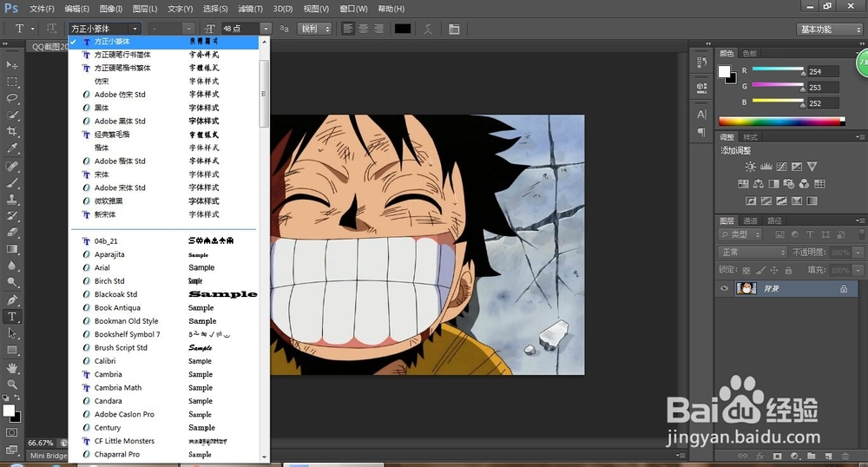Select the Eyedropper tool
Image resolution: width=868 pixels, height=467 pixels.
[11, 148]
